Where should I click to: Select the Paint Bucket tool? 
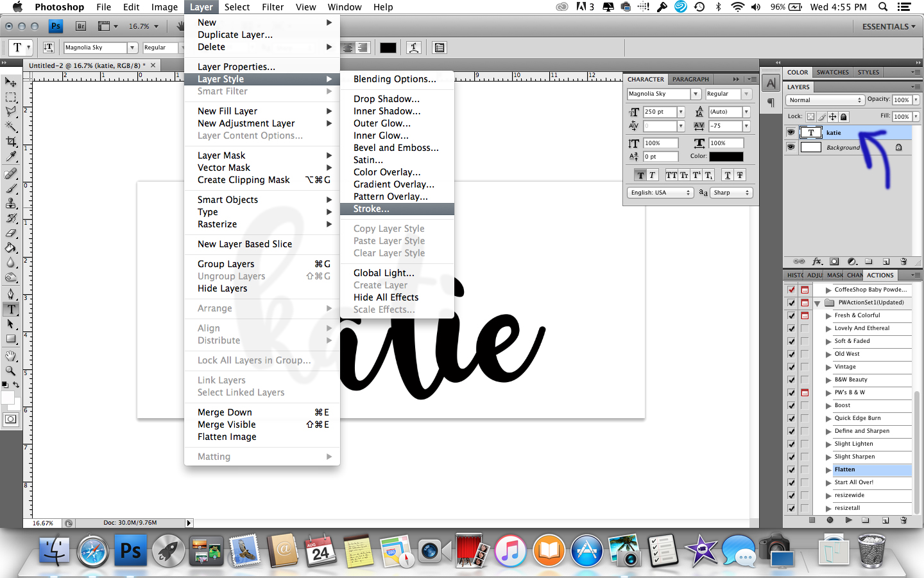[x=11, y=247]
